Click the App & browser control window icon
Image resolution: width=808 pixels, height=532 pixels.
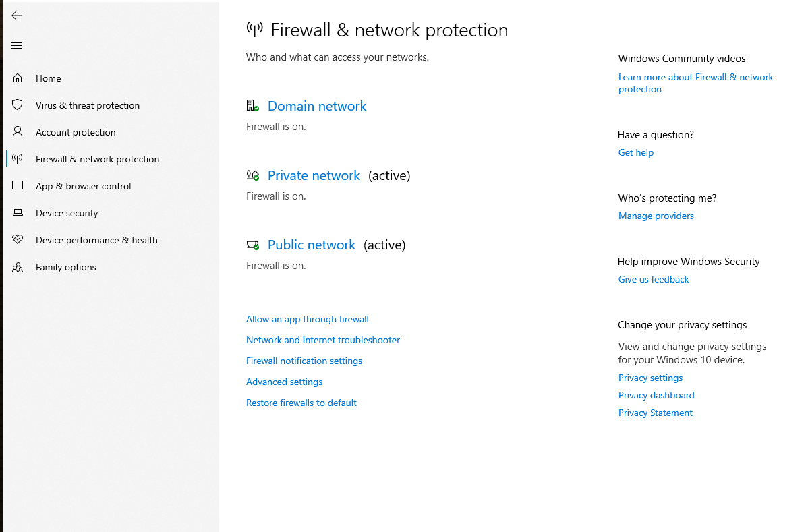[18, 186]
